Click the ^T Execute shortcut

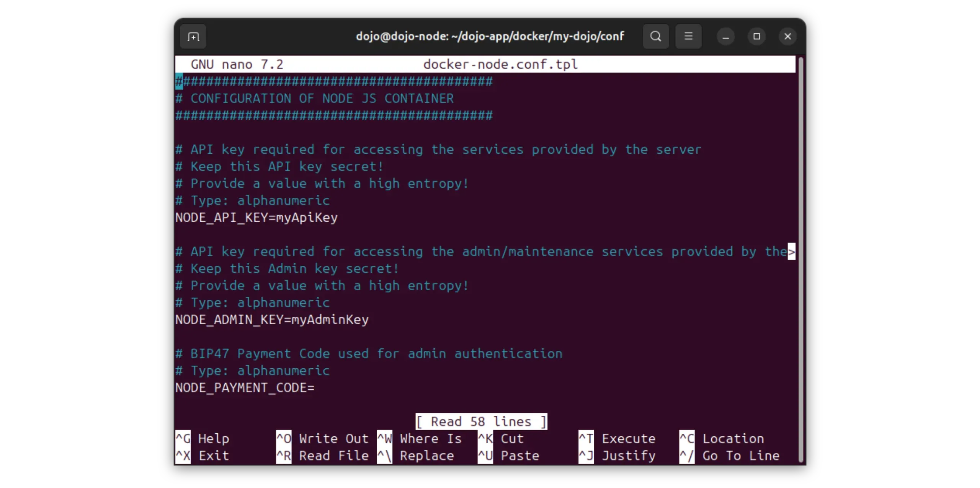tap(617, 439)
